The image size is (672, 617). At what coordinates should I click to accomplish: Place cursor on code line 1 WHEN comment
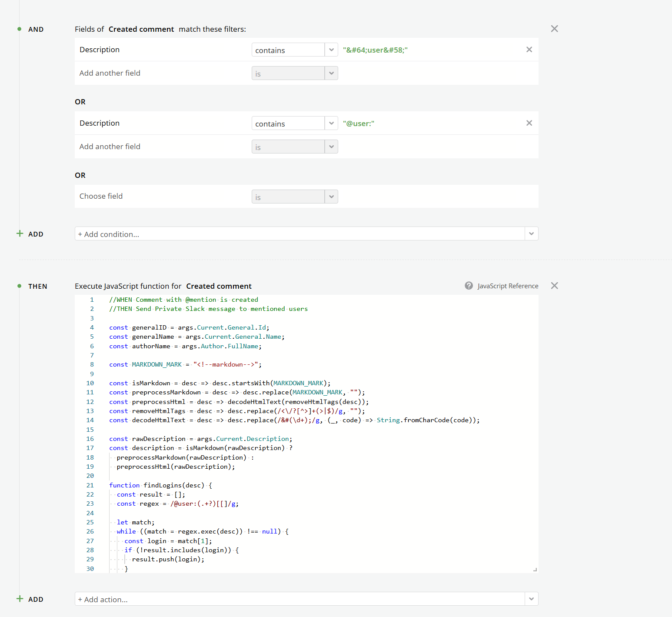click(183, 300)
